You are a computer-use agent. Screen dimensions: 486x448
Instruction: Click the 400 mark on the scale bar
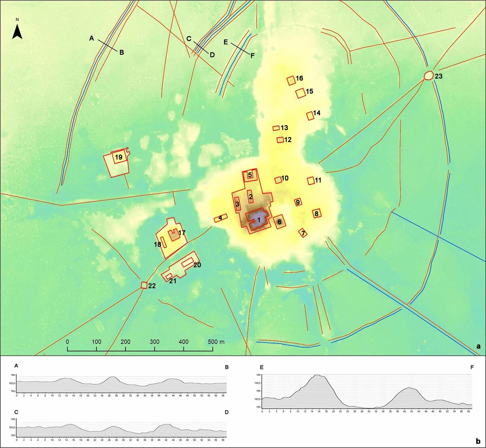pyautogui.click(x=183, y=342)
